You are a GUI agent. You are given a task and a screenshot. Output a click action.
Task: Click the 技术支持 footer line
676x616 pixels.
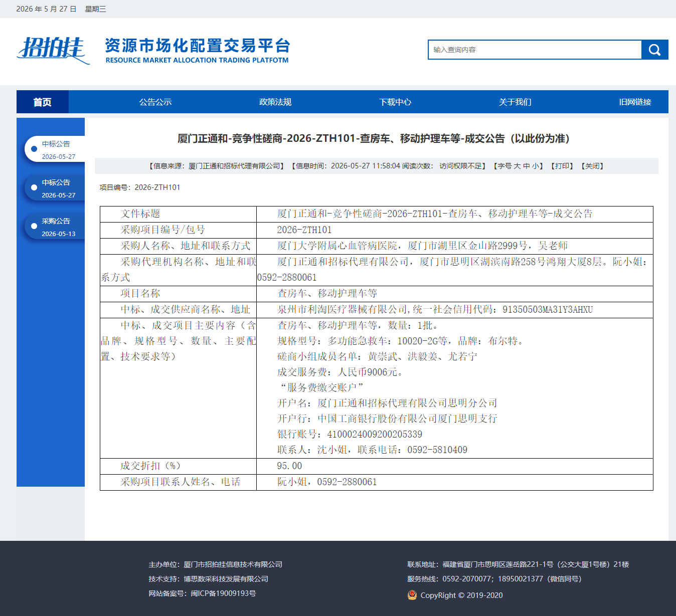[x=209, y=579]
